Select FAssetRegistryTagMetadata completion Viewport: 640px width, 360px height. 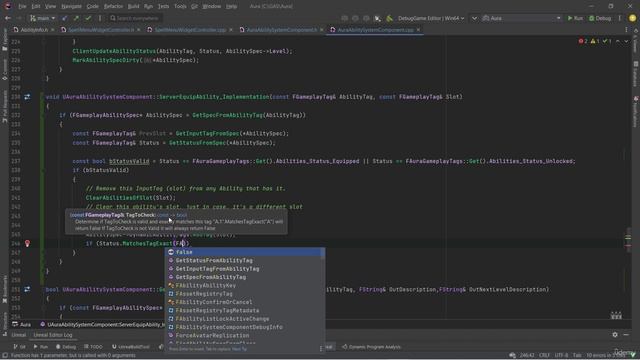[x=245, y=311]
